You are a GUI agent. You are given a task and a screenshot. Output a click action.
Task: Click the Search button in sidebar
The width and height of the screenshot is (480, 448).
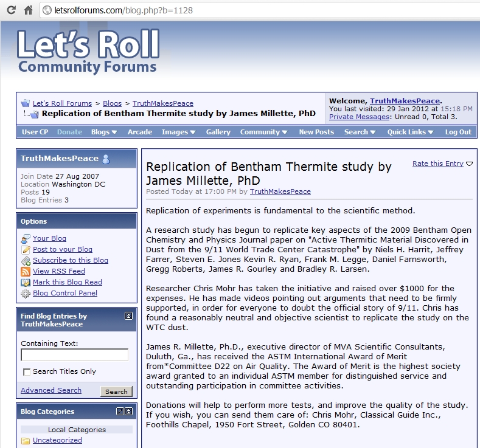(x=116, y=391)
